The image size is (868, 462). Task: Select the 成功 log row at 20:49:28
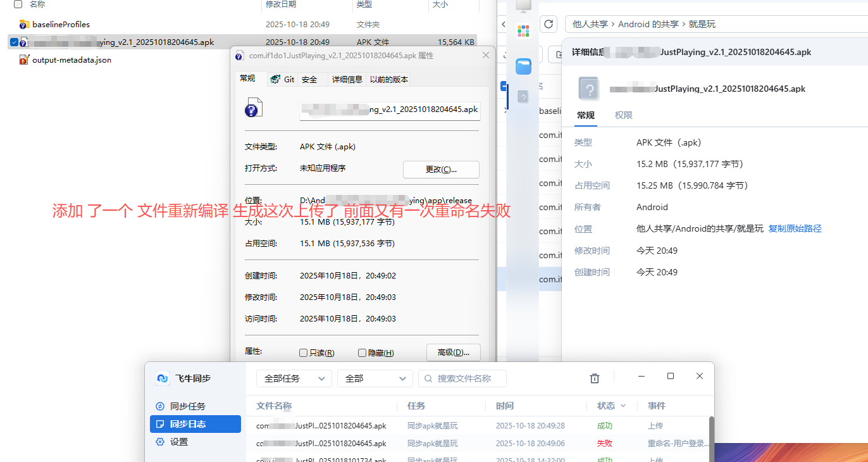(478, 426)
